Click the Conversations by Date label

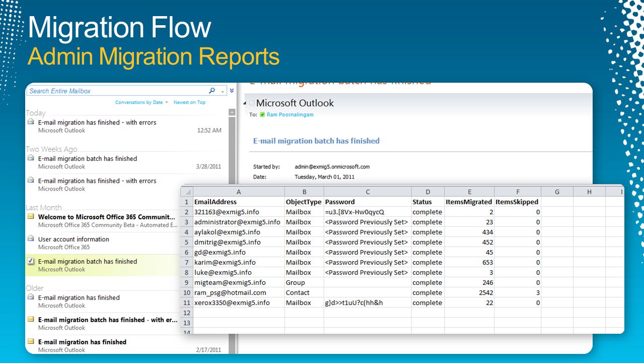(x=139, y=102)
